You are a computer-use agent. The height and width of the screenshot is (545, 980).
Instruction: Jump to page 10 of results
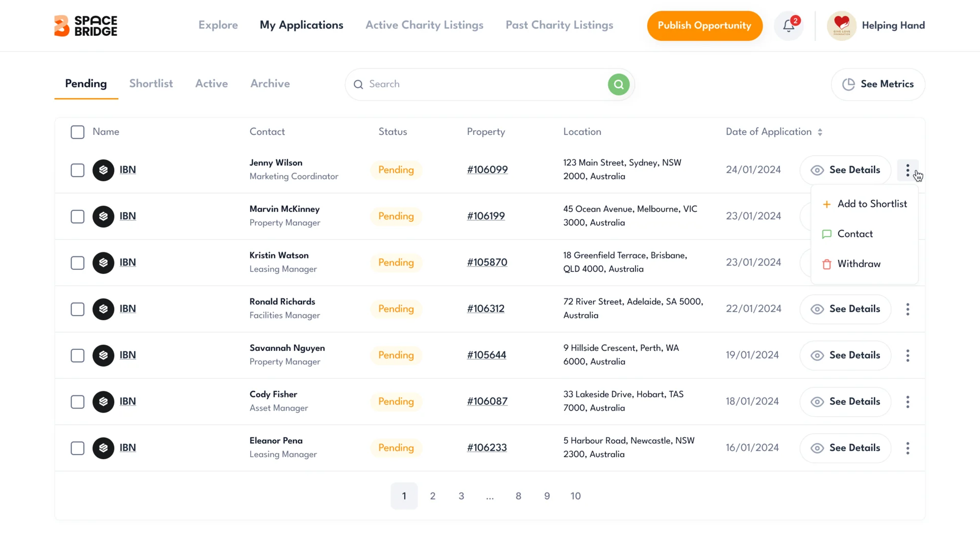point(576,496)
